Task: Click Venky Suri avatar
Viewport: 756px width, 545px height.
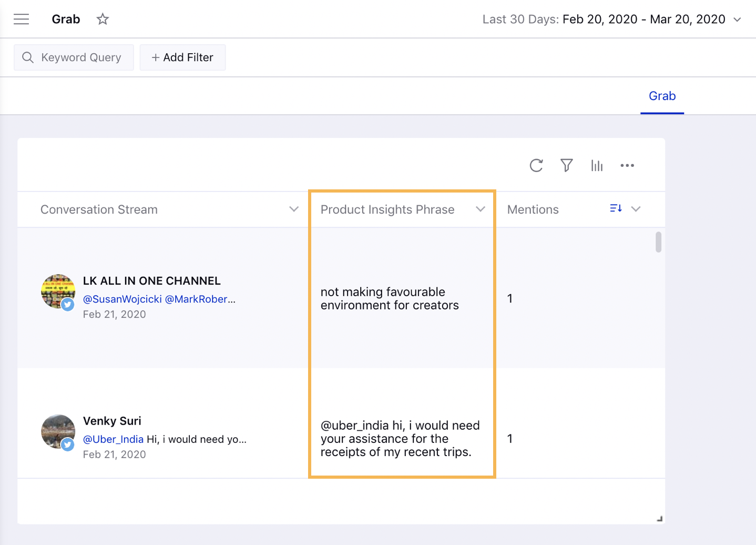Action: click(58, 432)
